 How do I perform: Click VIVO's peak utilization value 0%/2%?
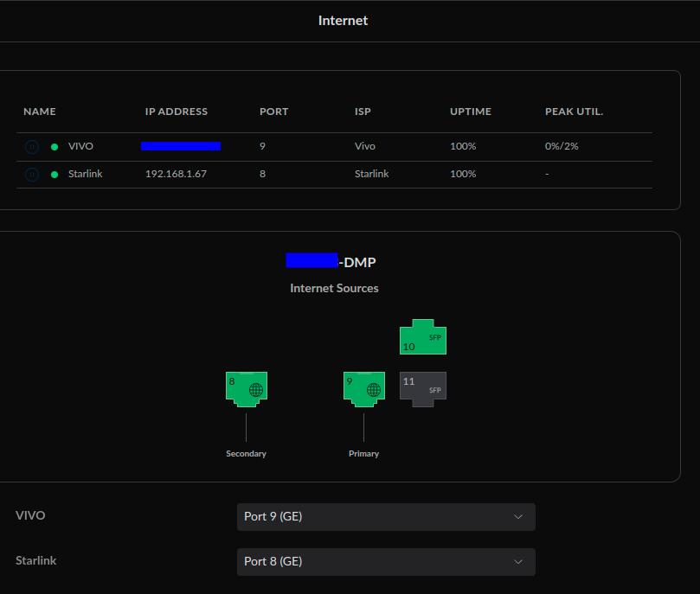[x=562, y=147]
